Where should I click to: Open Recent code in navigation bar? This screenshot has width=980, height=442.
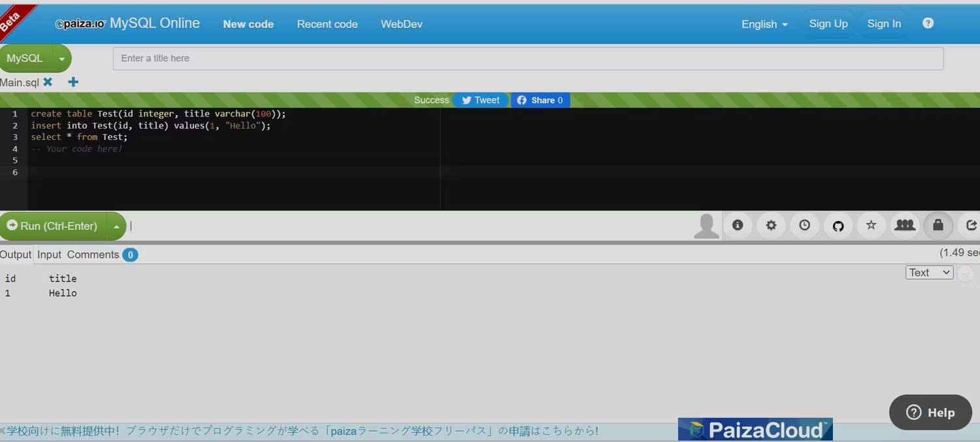tap(327, 24)
